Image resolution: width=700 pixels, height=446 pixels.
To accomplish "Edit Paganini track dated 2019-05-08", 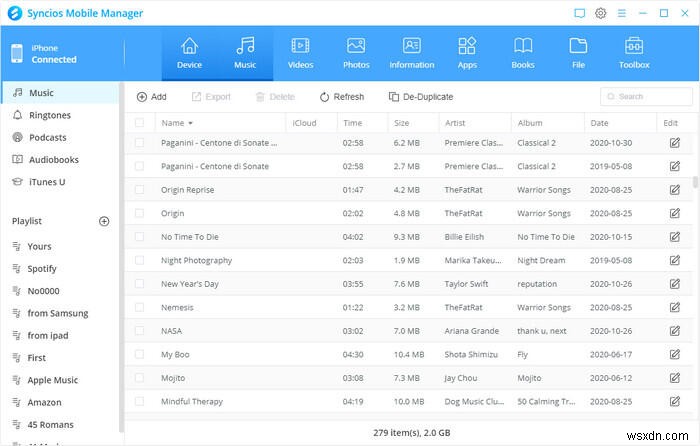I will pos(675,166).
